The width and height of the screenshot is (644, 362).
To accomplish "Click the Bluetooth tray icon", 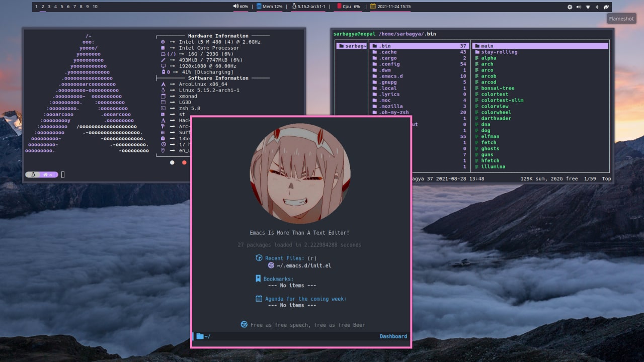I will point(597,7).
